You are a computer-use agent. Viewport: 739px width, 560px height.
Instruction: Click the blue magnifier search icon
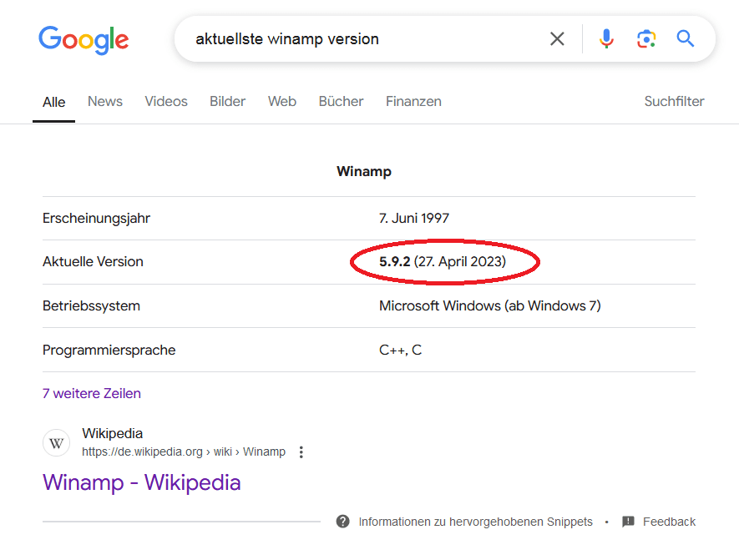click(x=686, y=38)
